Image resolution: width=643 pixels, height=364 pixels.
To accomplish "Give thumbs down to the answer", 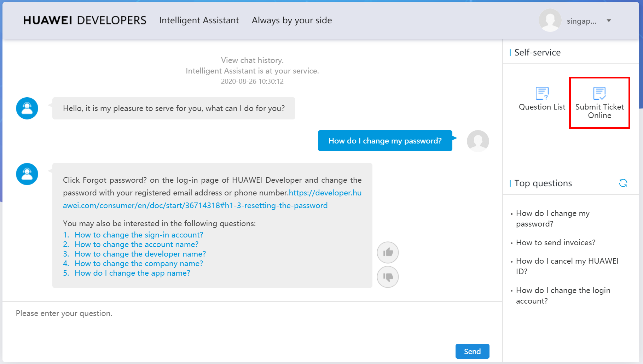I will (x=388, y=277).
